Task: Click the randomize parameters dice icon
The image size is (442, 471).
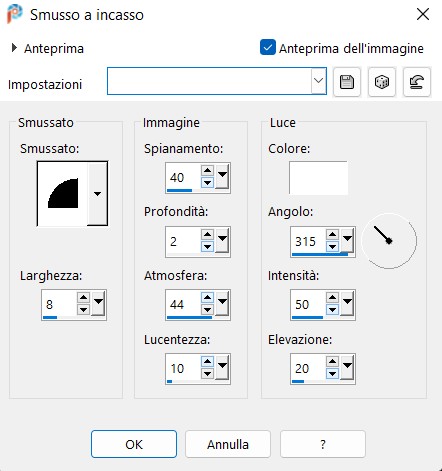Action: tap(382, 82)
